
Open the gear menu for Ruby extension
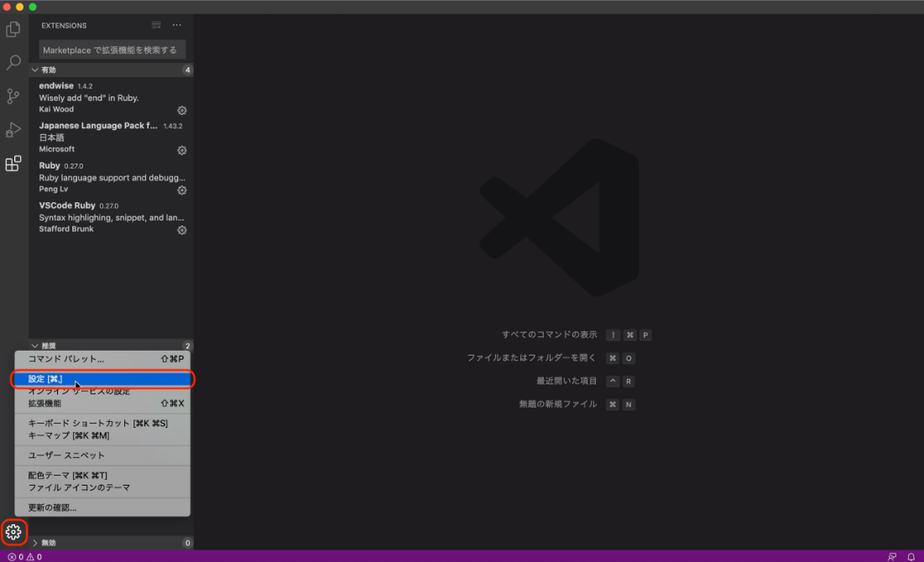(182, 190)
